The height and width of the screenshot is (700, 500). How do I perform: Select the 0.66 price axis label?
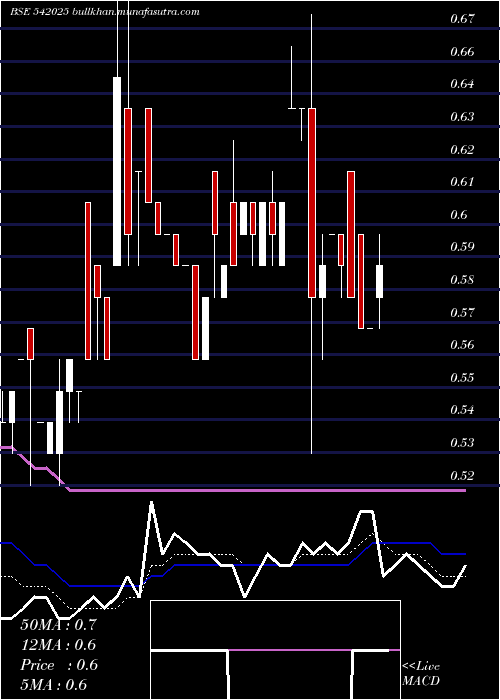(x=462, y=52)
